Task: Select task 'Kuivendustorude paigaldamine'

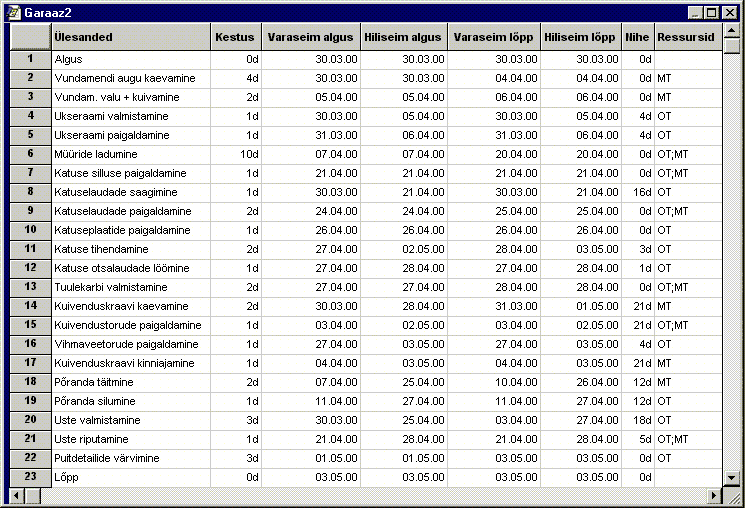Action: tap(131, 326)
